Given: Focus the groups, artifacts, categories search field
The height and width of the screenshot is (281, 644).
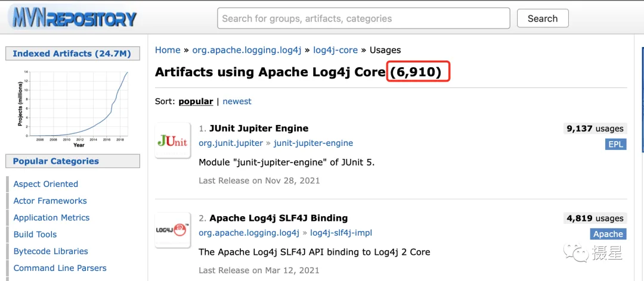Looking at the screenshot, I should (364, 18).
